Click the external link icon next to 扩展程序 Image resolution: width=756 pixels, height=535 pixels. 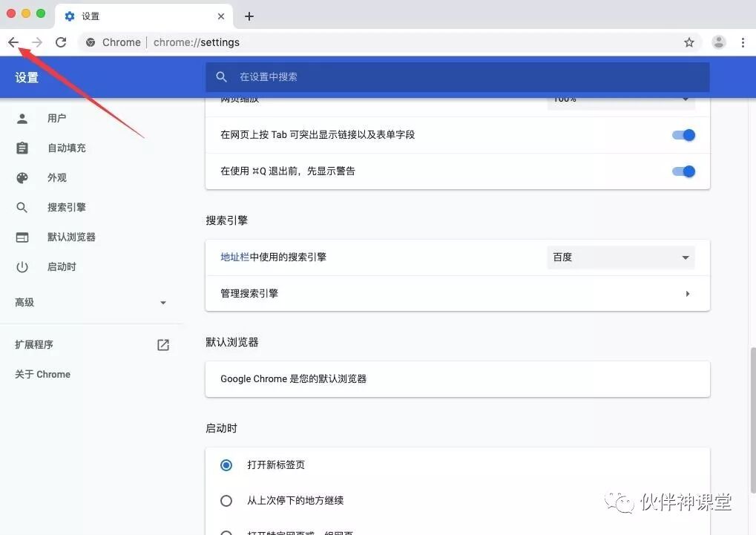point(163,344)
